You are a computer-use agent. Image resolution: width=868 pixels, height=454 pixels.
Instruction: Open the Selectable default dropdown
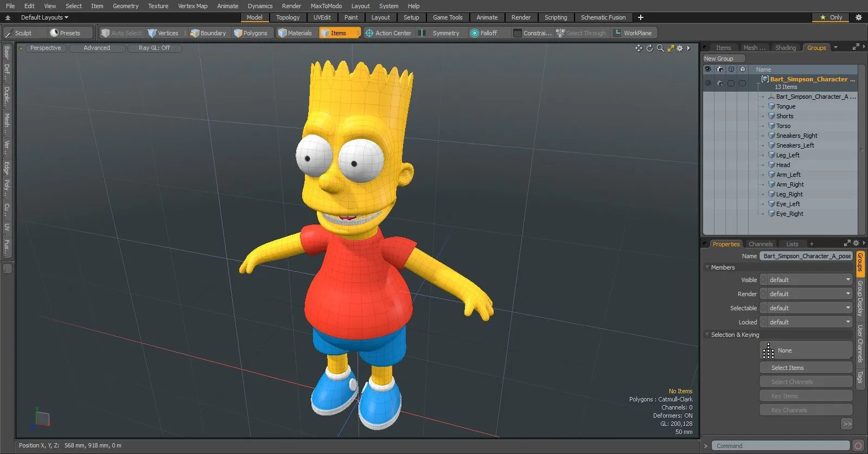(806, 308)
